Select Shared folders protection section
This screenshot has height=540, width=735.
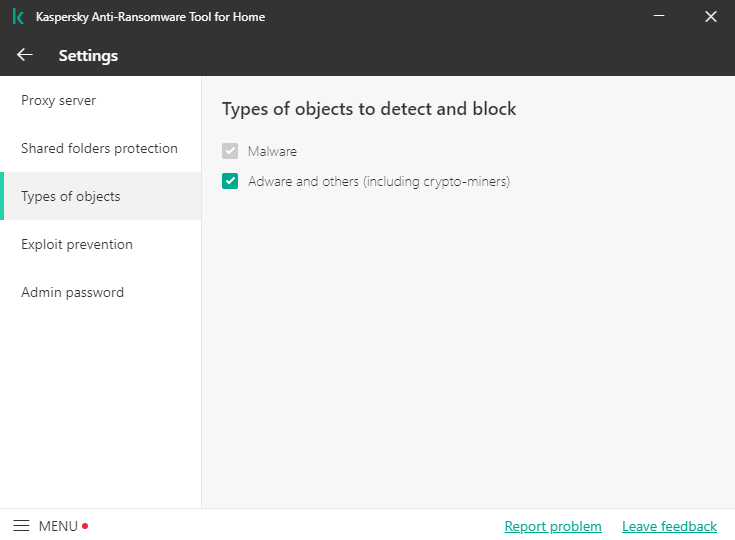coord(99,148)
